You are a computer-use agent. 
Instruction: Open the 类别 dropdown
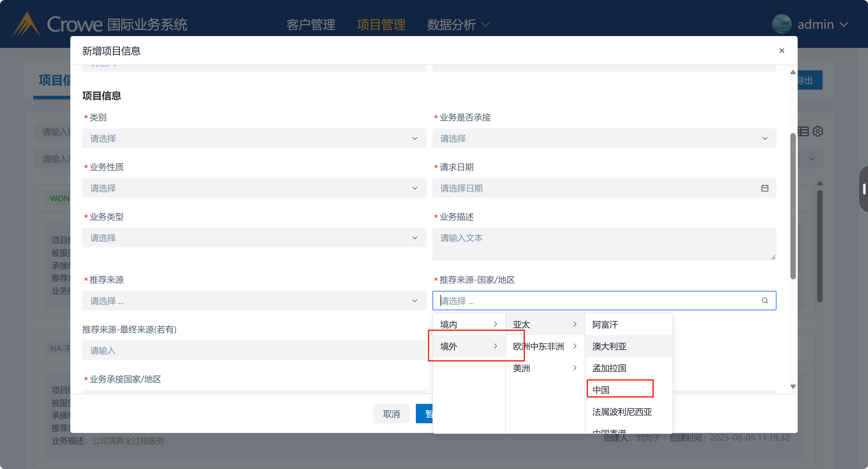[x=254, y=138]
